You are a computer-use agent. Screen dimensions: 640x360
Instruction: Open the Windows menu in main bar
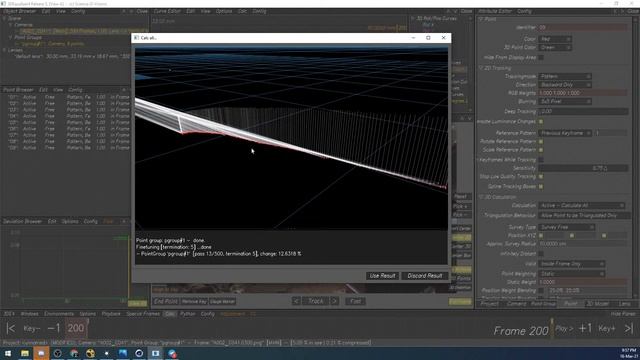(29, 314)
